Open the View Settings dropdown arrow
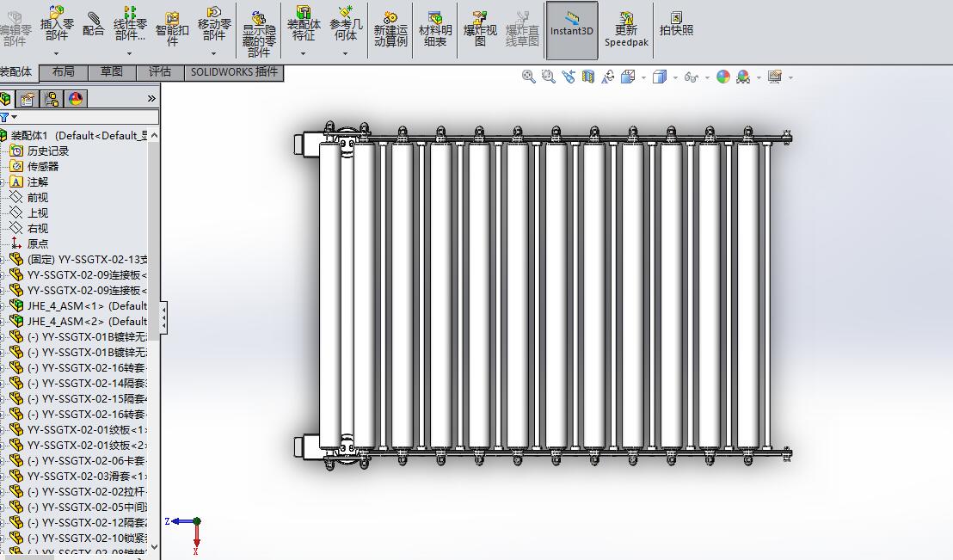This screenshot has height=560, width=953. tap(790, 77)
